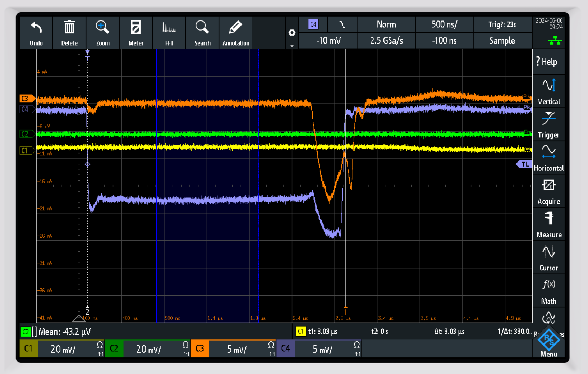Image resolution: width=588 pixels, height=374 pixels.
Task: Click the TL trigger level marker
Action: tap(524, 164)
